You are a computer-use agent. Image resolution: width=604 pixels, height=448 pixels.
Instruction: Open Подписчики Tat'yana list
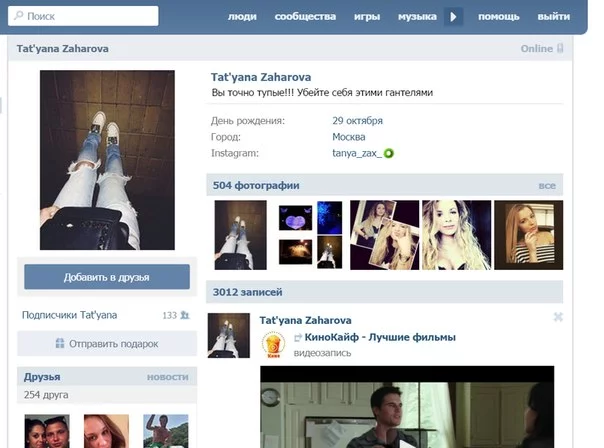point(69,315)
